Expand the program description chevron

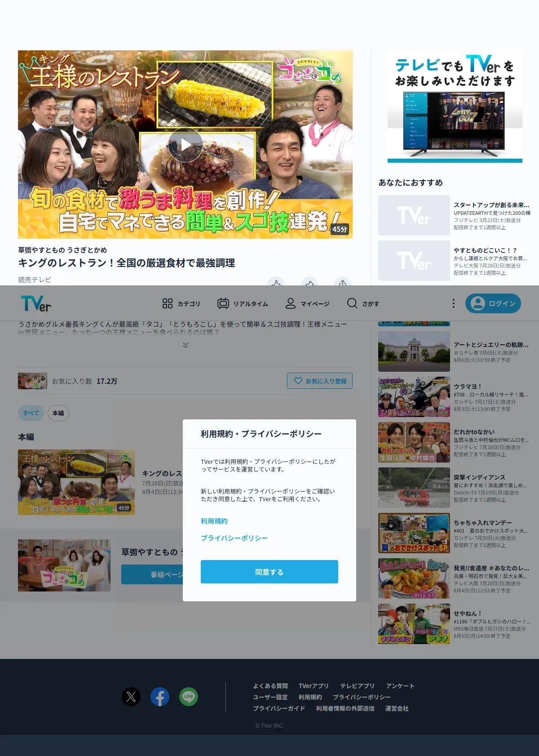[x=185, y=345]
